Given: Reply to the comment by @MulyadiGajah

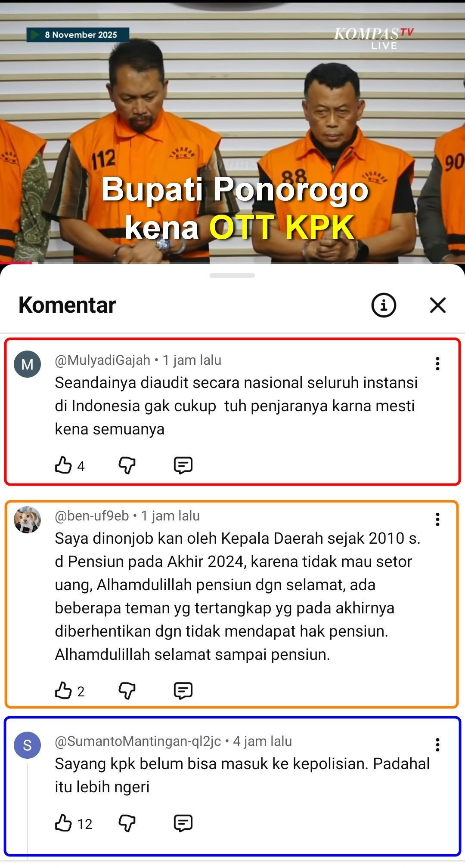Looking at the screenshot, I should click(x=183, y=465).
